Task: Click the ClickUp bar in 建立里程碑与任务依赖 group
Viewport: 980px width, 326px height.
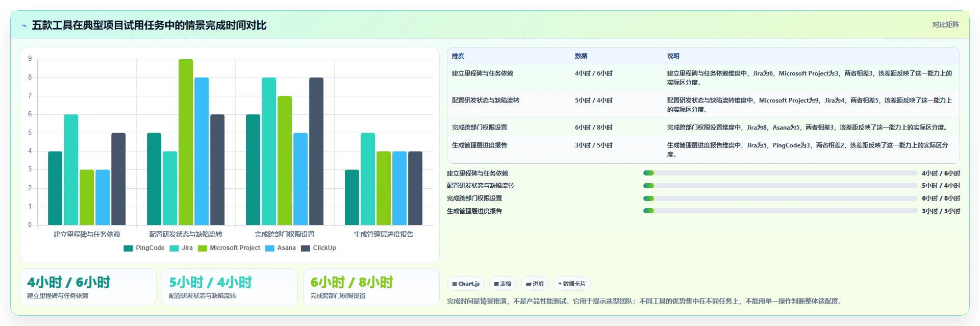Action: coord(118,179)
